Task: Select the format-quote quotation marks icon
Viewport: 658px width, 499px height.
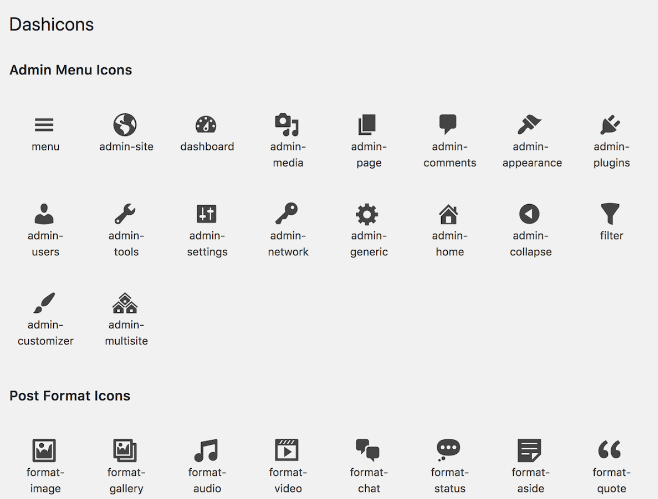Action: pyautogui.click(x=610, y=450)
